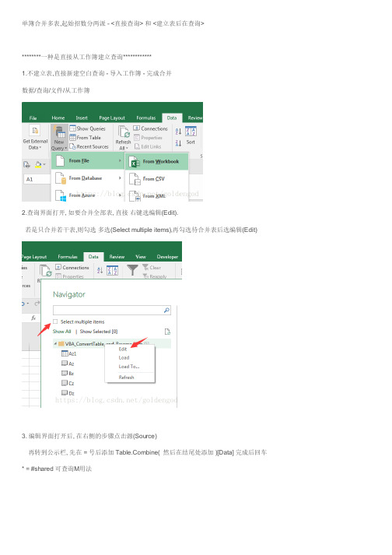Click the Sort Z to A icon beside Sort
392x555 pixels.
(178, 142)
